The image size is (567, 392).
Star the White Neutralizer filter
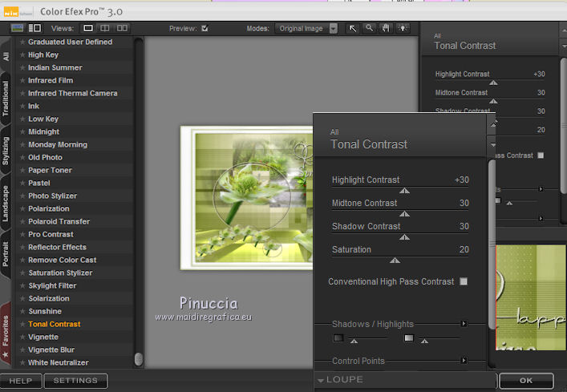click(x=22, y=362)
